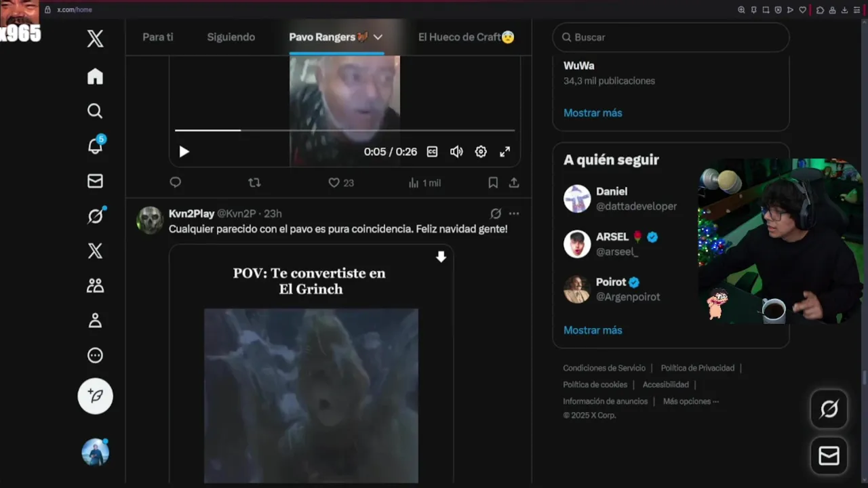Viewport: 868px width, 488px height.
Task: Open Premium X icon in sidebar
Action: 95,251
